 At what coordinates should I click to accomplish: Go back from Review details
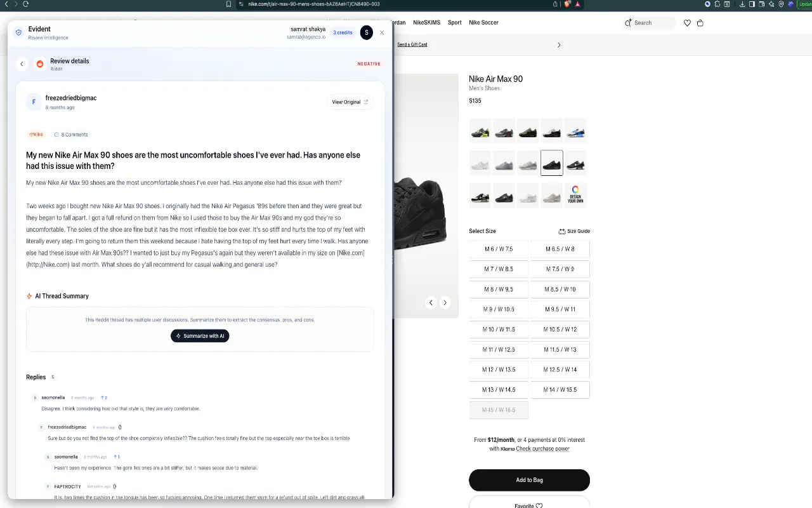point(22,63)
